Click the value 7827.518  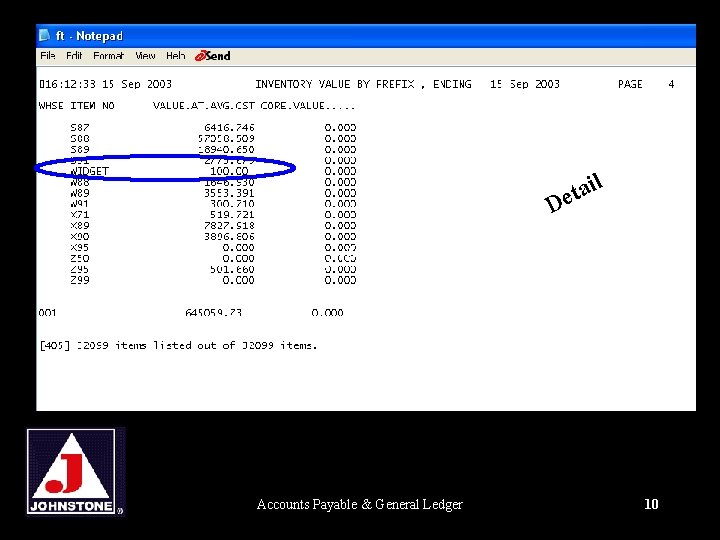(x=229, y=225)
